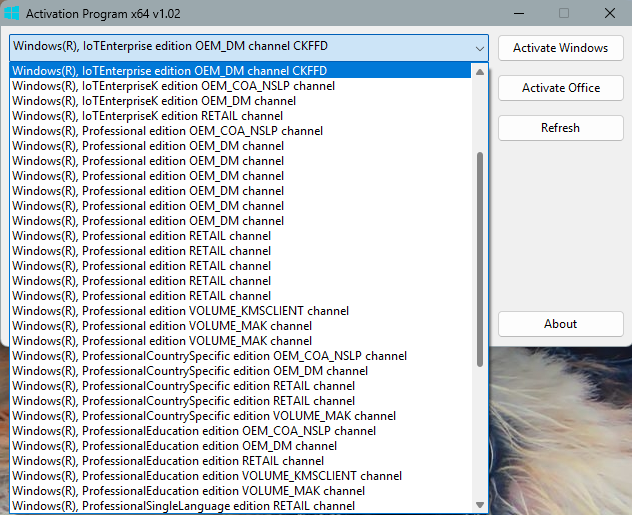Click scrollbar down arrow in edition list
Image resolution: width=632 pixels, height=515 pixels.
[480, 505]
